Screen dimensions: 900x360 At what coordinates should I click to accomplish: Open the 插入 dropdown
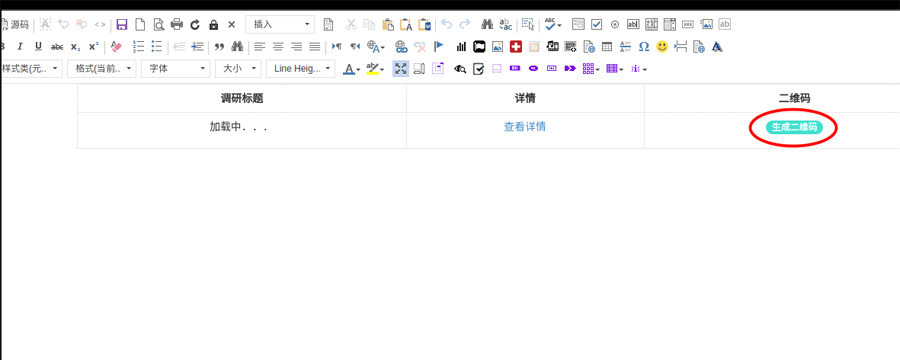(x=280, y=24)
